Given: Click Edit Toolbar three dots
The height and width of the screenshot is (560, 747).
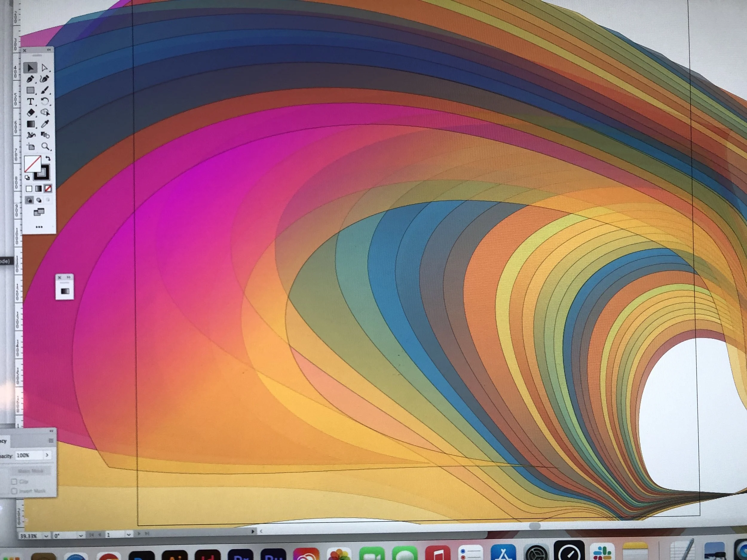Looking at the screenshot, I should coord(39,227).
